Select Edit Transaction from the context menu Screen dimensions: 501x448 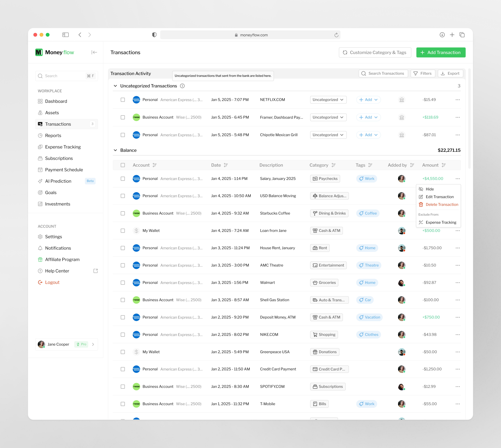[x=440, y=197]
